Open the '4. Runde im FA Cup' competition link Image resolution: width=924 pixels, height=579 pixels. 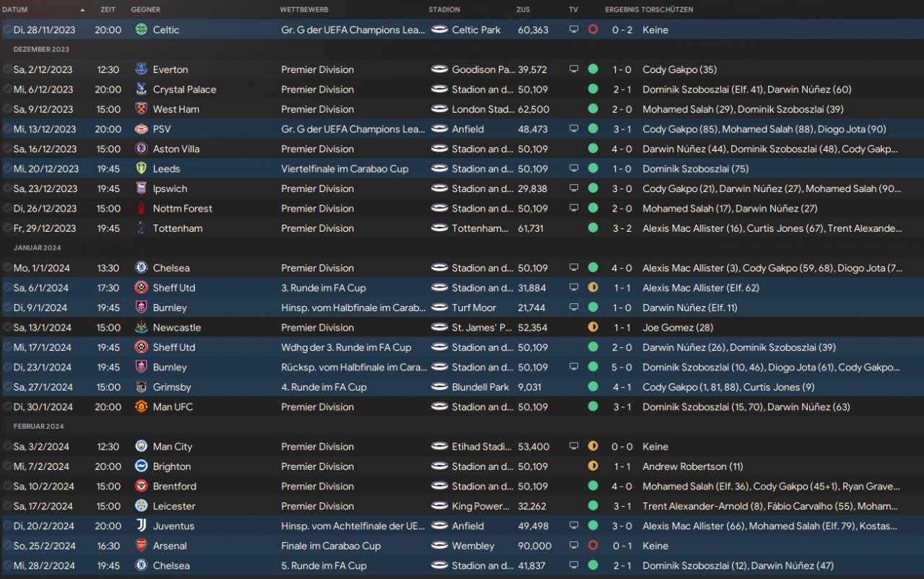tap(324, 387)
